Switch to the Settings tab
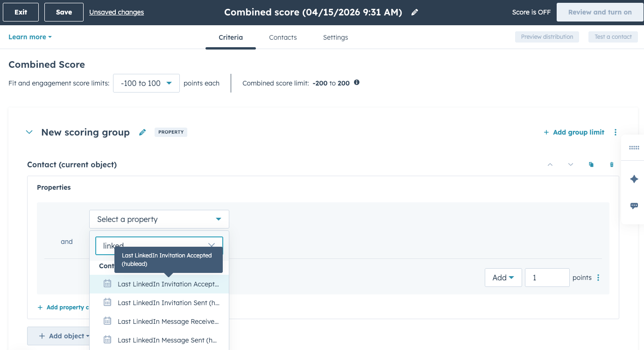Viewport: 644px width, 350px height. (x=335, y=37)
